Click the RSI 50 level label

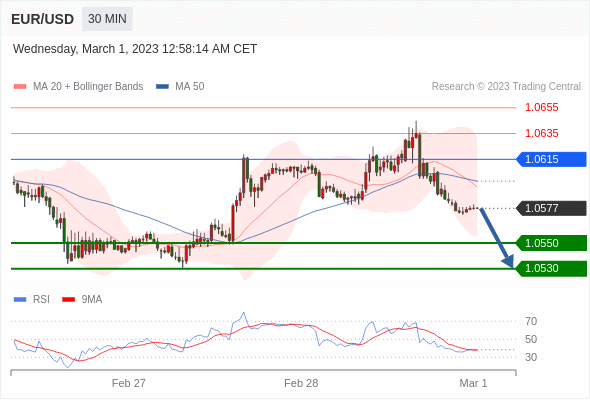(531, 339)
